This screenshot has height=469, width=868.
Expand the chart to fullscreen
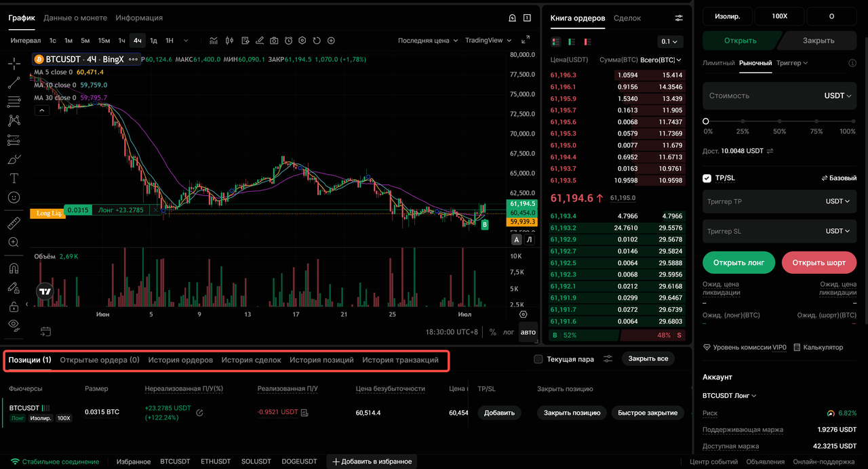coord(526,41)
